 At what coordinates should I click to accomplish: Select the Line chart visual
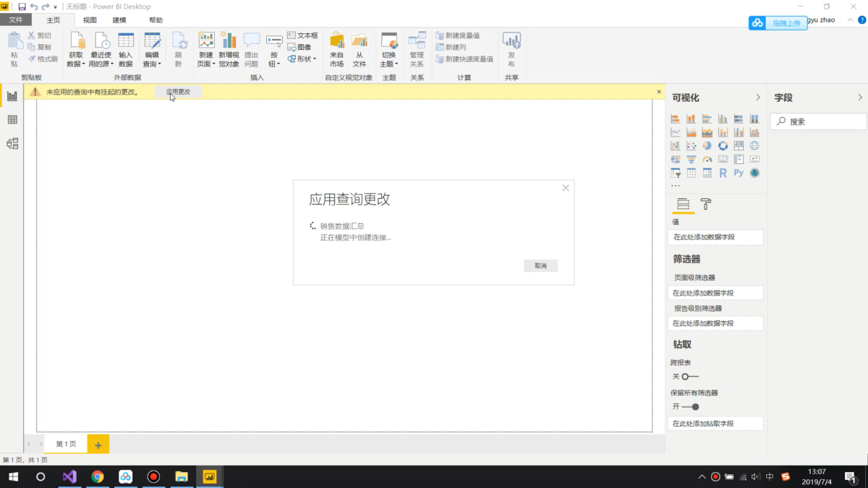click(676, 132)
